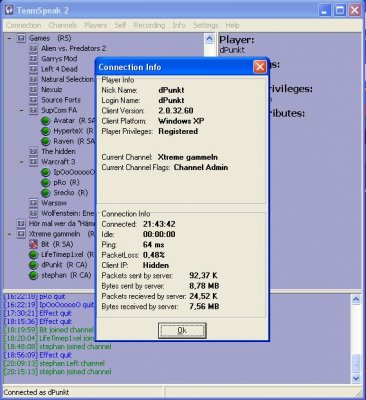Click the Left 4 Dead channel icon
366x400 pixels.
coord(33,69)
